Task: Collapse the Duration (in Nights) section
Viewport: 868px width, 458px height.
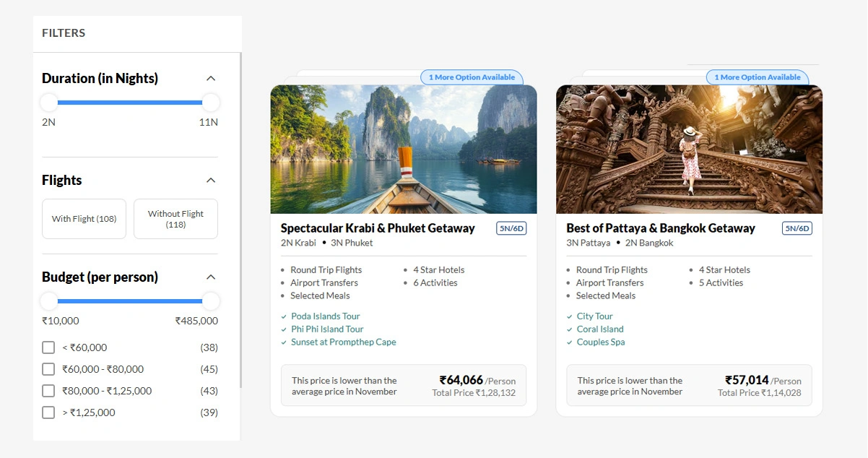Action: click(x=210, y=78)
